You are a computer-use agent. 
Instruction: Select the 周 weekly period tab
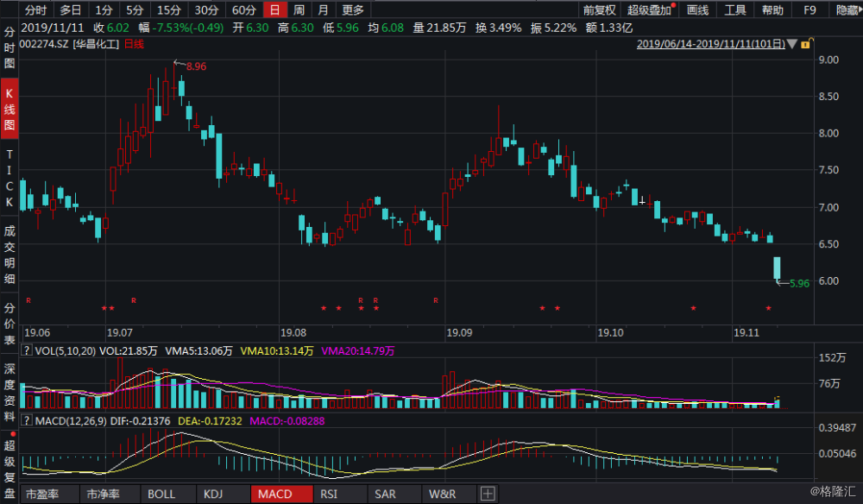pos(299,9)
